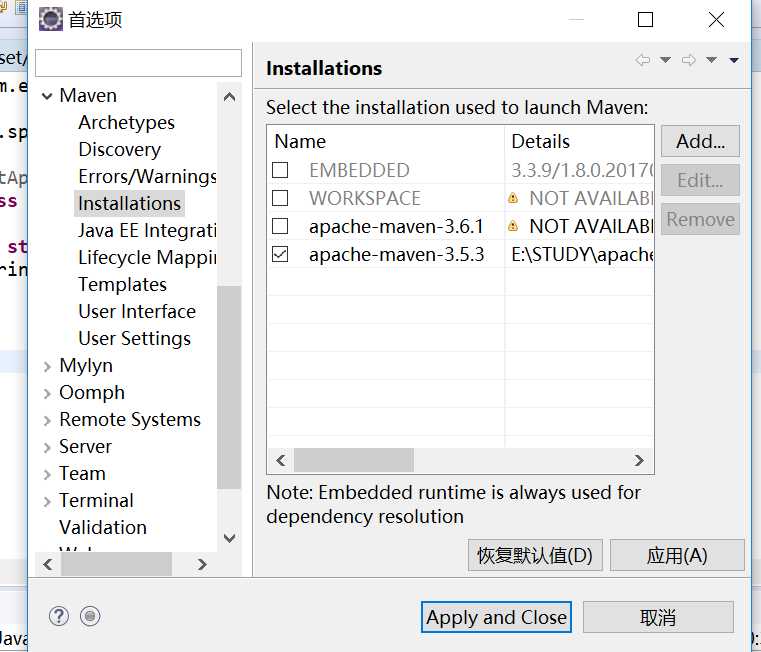Image resolution: width=761 pixels, height=652 pixels.
Task: Open the forward history dropdown arrow
Action: [711, 60]
